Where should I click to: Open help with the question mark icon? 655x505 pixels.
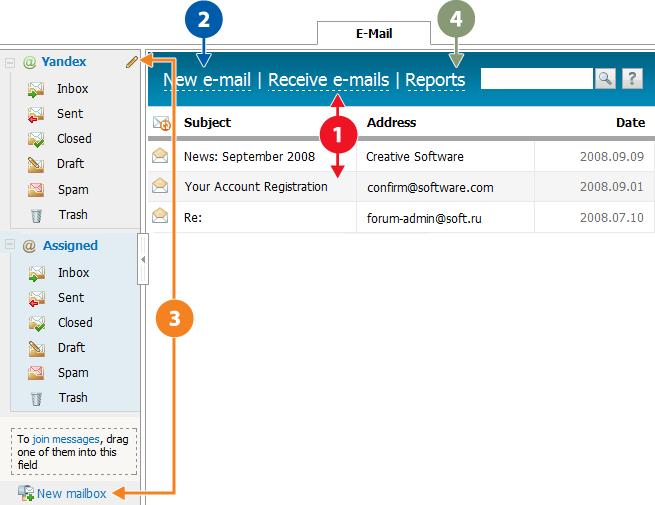(x=632, y=79)
